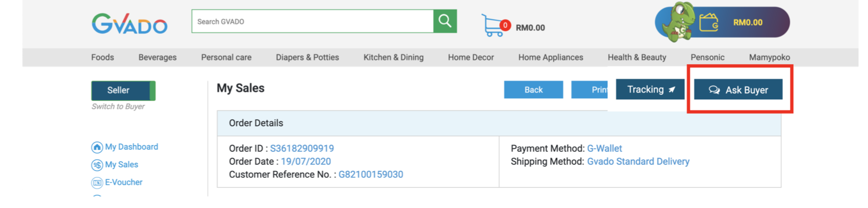Click the wallet icon in balance banner

708,22
